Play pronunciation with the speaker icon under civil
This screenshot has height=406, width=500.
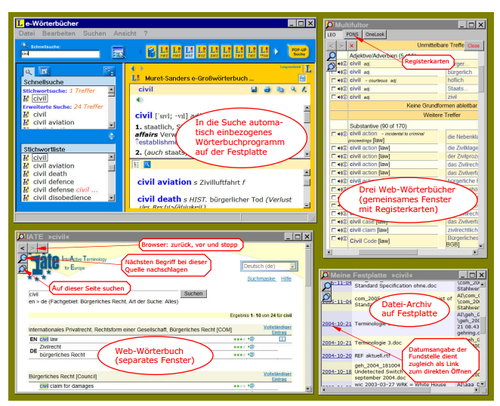139,100
